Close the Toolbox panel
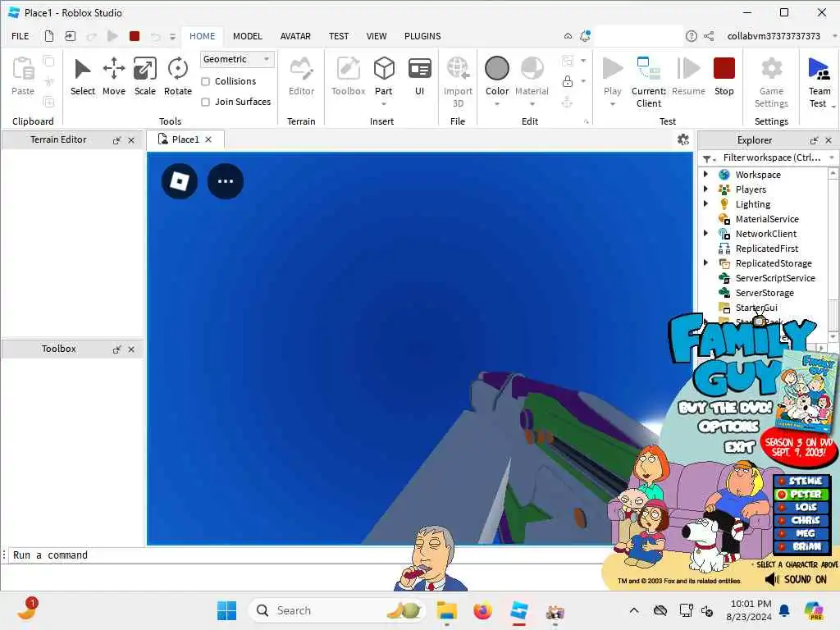840x630 pixels. 131,349
